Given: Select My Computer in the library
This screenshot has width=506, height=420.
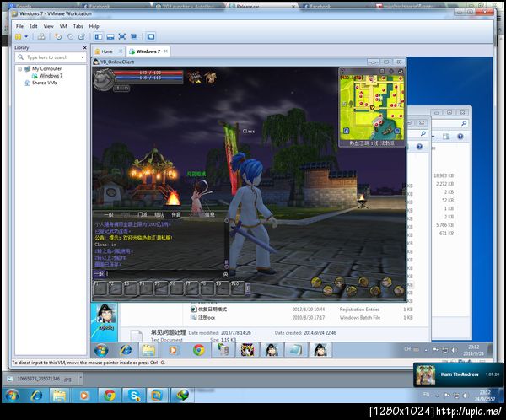Looking at the screenshot, I should click(x=46, y=69).
